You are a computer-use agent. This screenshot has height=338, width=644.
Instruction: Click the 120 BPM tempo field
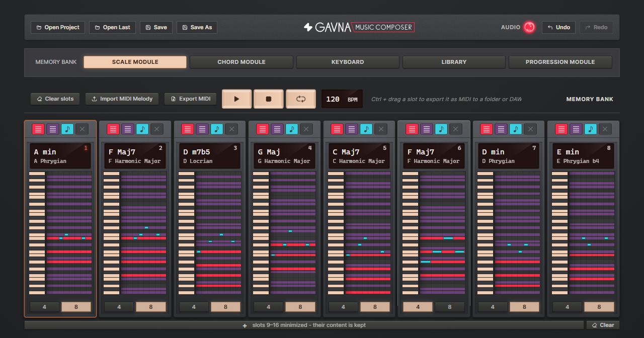[x=342, y=99]
